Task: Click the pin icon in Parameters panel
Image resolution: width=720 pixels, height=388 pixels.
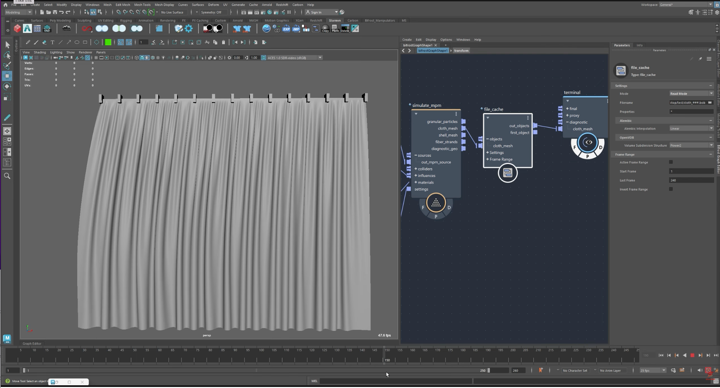Action: 701,59
